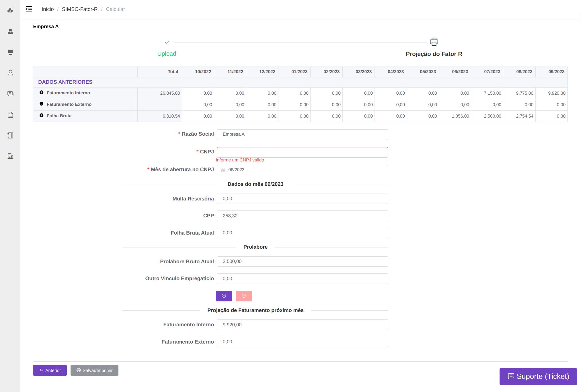
Task: Toggle the sidebar menu collapse icon
Action: [x=29, y=9]
